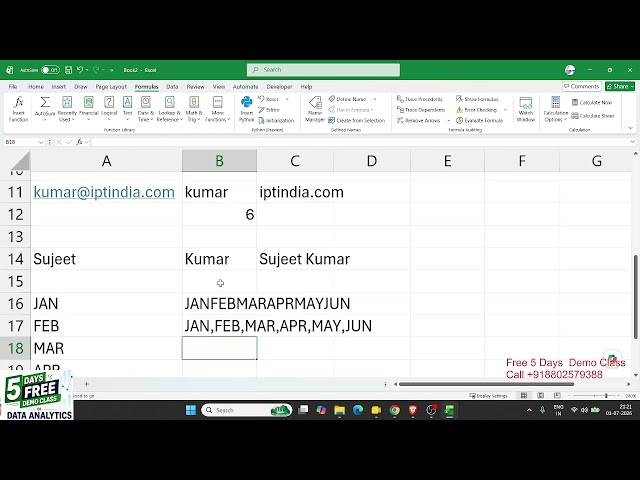Switch to Page Layout tab
The height and width of the screenshot is (480, 640).
pyautogui.click(x=111, y=87)
